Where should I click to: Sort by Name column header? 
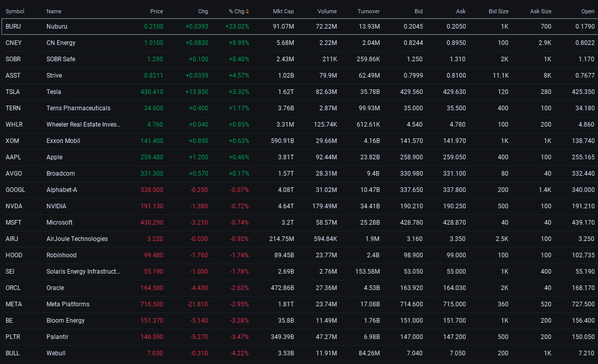point(54,11)
